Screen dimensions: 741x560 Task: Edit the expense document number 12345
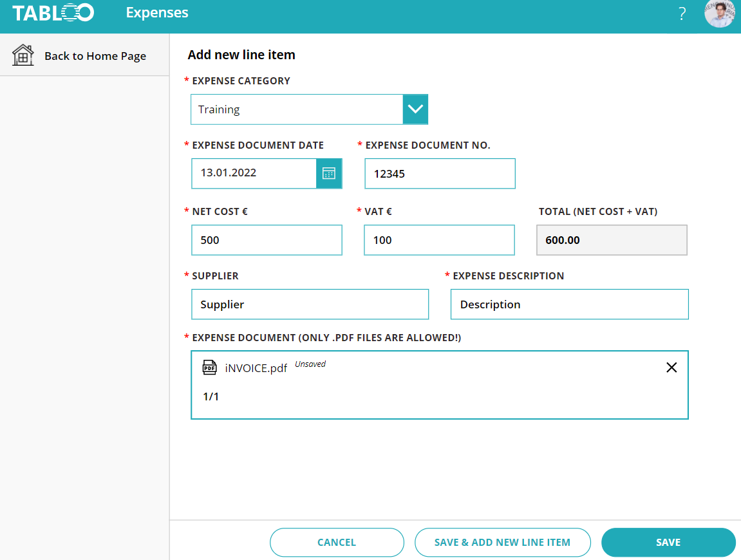coord(440,173)
